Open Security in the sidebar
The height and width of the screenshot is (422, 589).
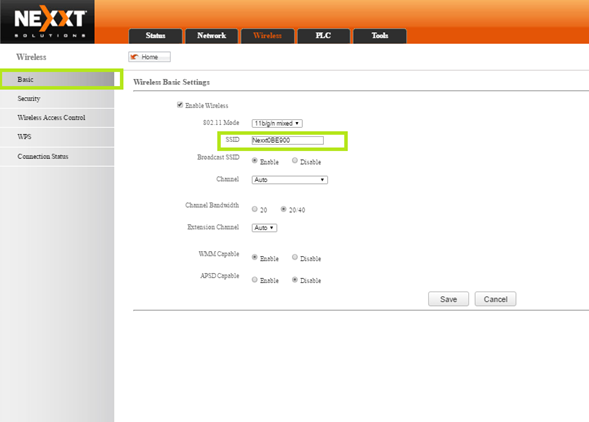tap(57, 99)
